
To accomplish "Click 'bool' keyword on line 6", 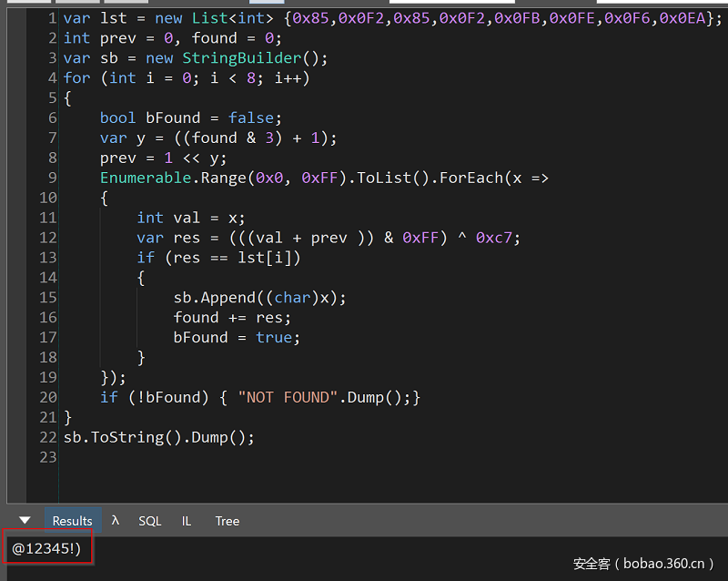I will click(x=118, y=118).
